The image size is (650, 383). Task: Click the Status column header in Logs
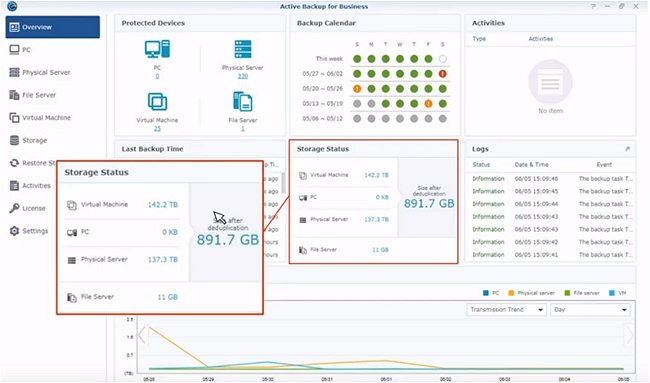(481, 165)
